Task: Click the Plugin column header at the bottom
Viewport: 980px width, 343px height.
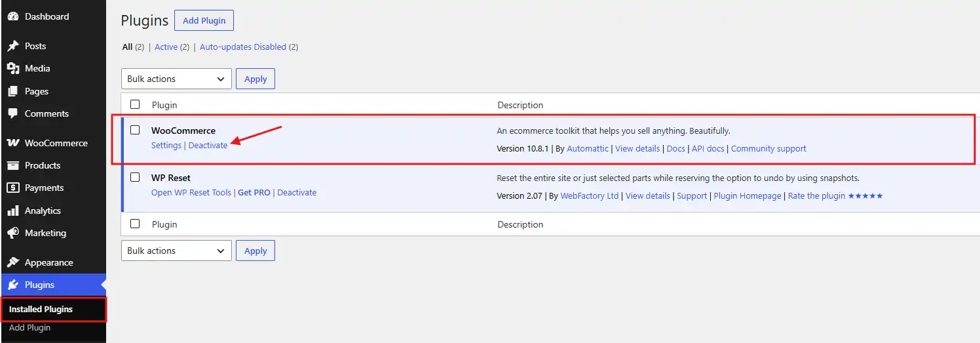Action: click(x=164, y=224)
